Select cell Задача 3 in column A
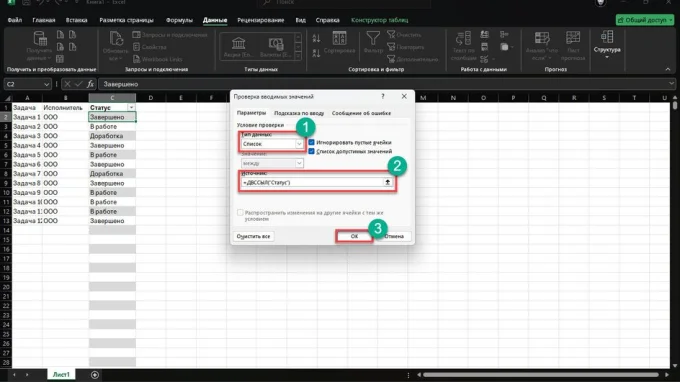 coord(27,136)
